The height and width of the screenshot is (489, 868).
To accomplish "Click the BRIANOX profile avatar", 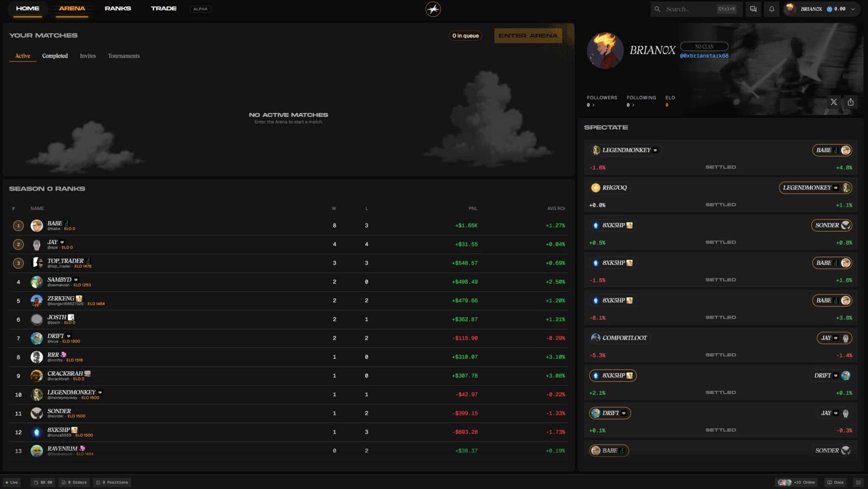I will click(x=605, y=50).
